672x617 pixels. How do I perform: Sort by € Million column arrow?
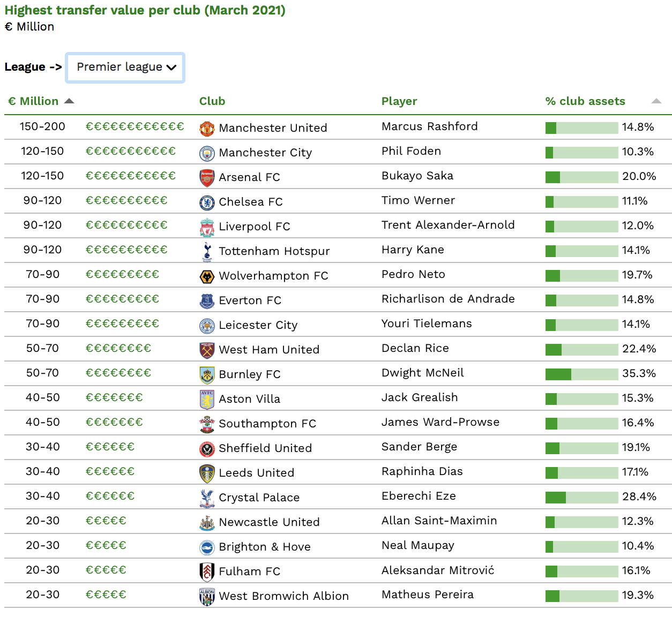coord(69,101)
